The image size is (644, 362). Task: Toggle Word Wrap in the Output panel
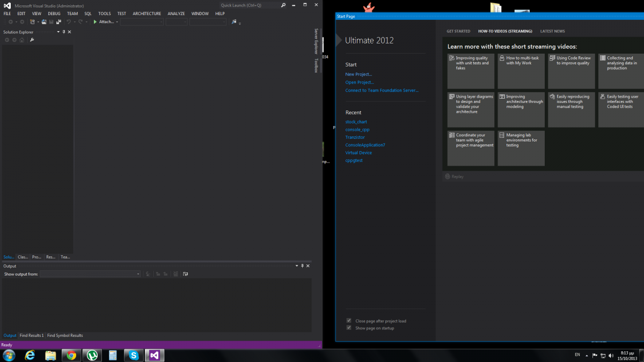click(185, 274)
